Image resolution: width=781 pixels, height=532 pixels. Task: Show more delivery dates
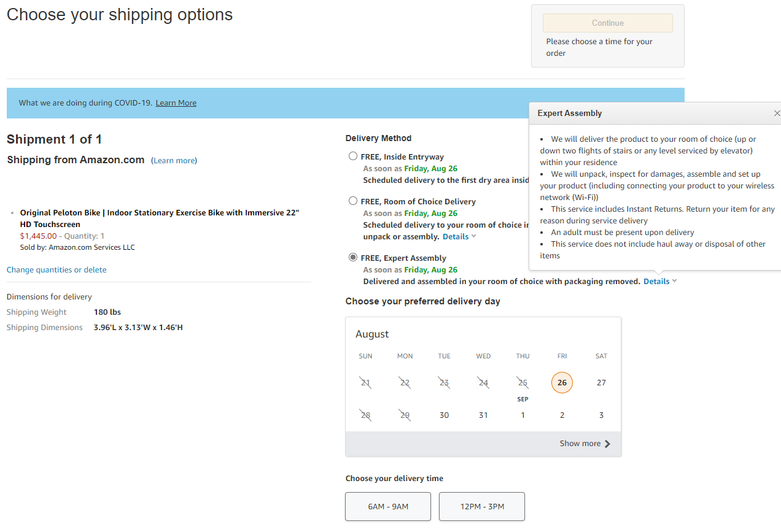click(585, 444)
